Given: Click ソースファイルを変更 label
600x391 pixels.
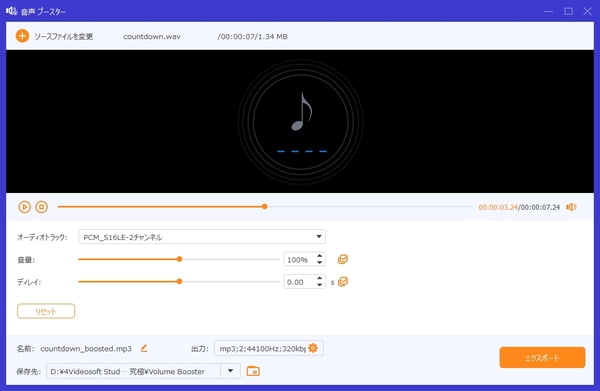Looking at the screenshot, I should coord(64,36).
